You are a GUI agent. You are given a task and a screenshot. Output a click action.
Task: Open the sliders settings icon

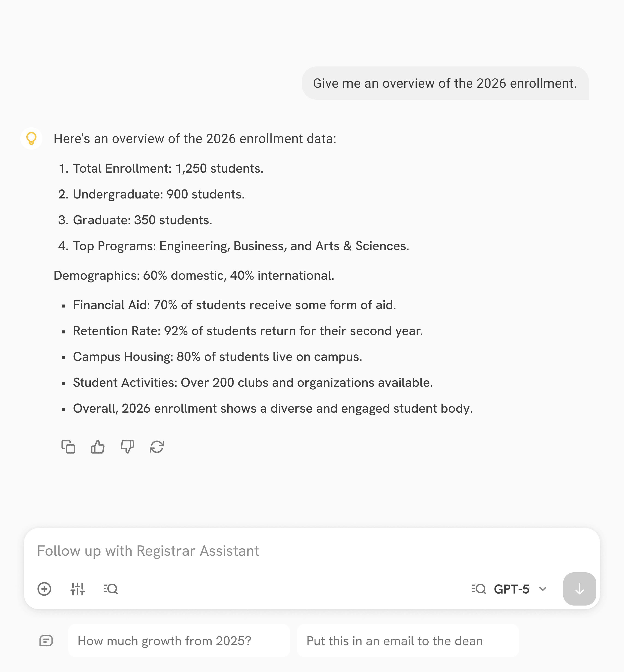pos(77,589)
